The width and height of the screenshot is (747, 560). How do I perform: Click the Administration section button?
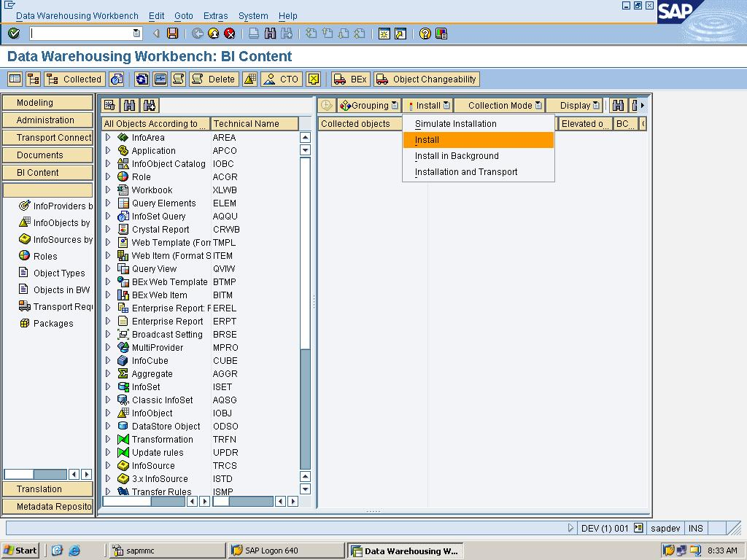[x=47, y=120]
